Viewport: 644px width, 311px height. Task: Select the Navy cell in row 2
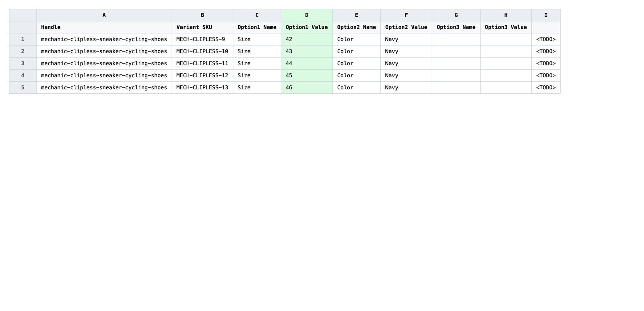tap(406, 51)
